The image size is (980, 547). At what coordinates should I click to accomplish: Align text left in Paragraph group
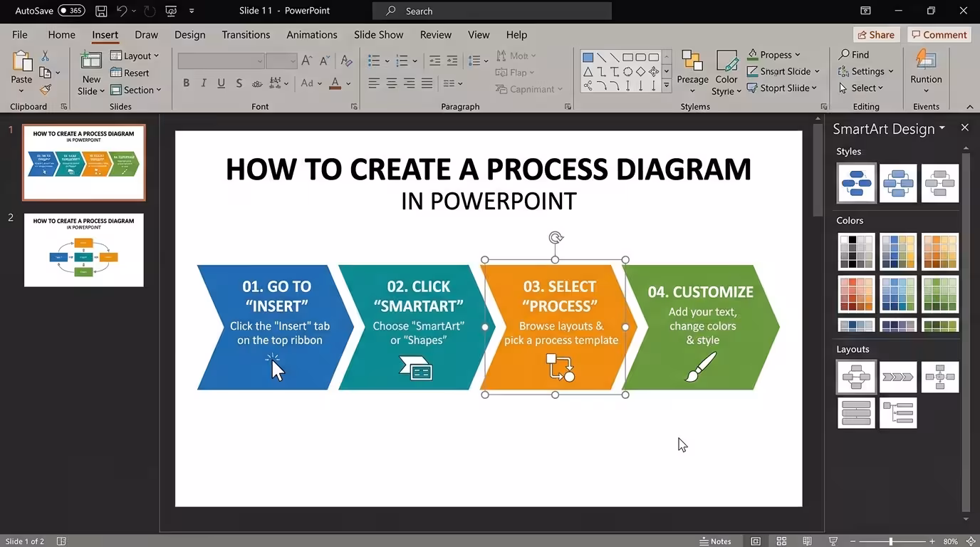click(373, 83)
